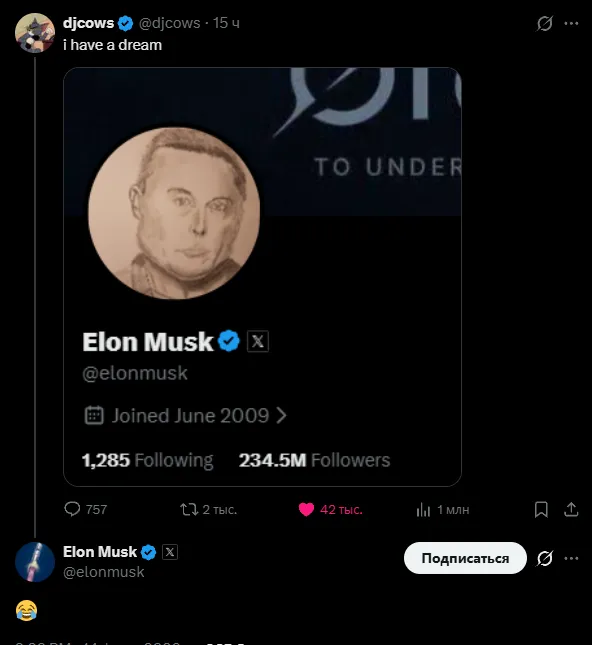592x645 pixels.
Task: Open djcows profile avatar
Action: click(35, 33)
